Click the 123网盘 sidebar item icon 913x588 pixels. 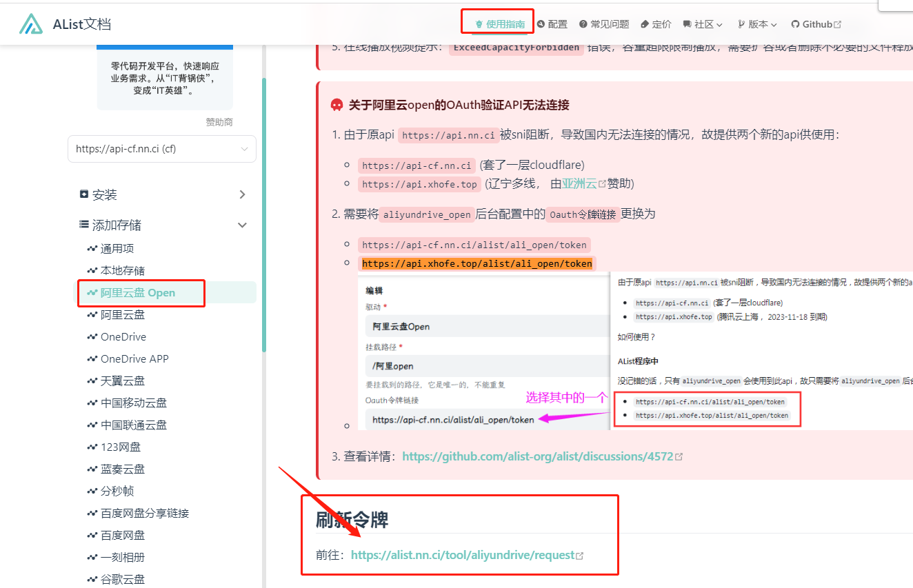click(x=92, y=447)
